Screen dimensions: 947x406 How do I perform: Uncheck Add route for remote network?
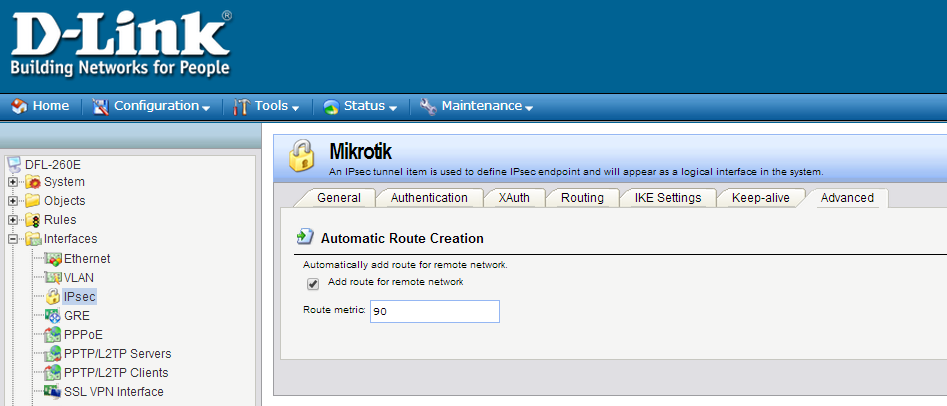[x=313, y=284]
